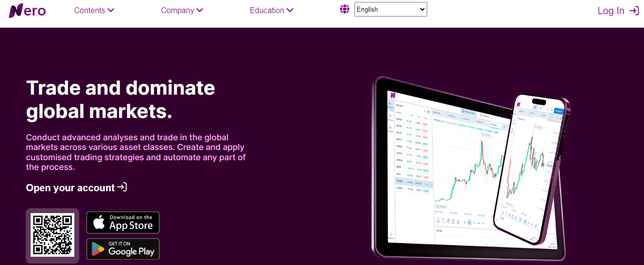The height and width of the screenshot is (265, 644).
Task: Click the globe language icon
Action: 345,9
